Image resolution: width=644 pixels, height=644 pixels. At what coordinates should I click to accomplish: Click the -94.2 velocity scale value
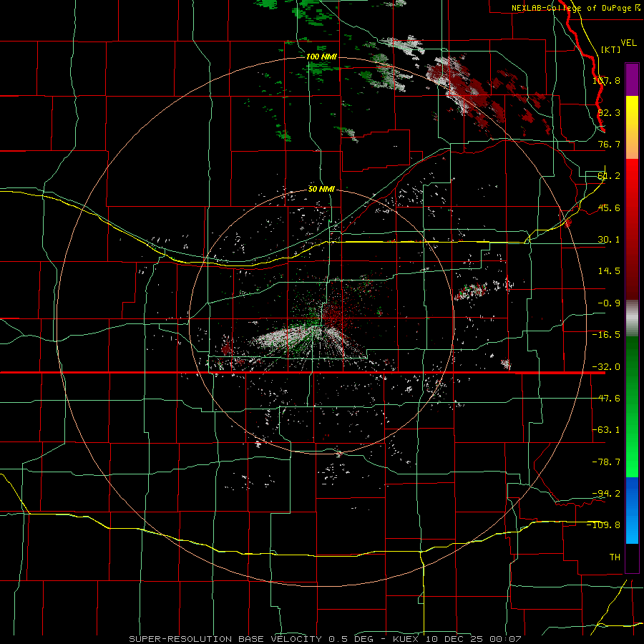click(x=606, y=493)
